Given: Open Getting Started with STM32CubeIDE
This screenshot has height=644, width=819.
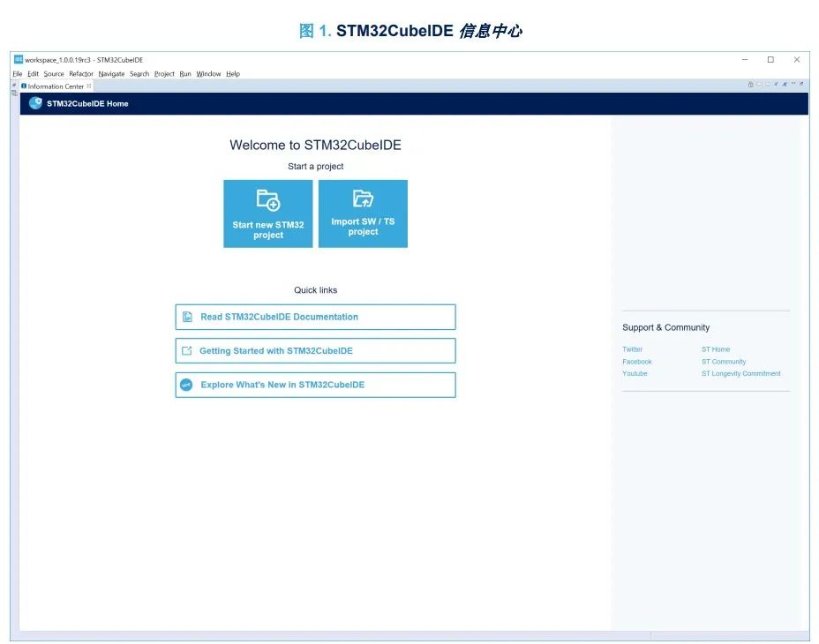Looking at the screenshot, I should coord(315,350).
